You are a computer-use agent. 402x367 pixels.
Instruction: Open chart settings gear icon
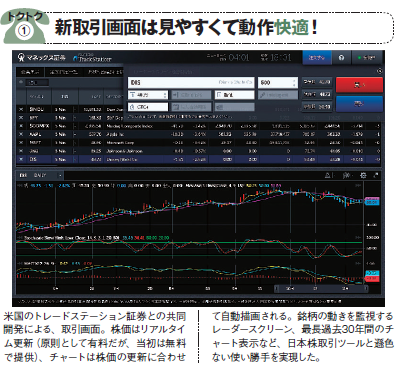(363, 175)
